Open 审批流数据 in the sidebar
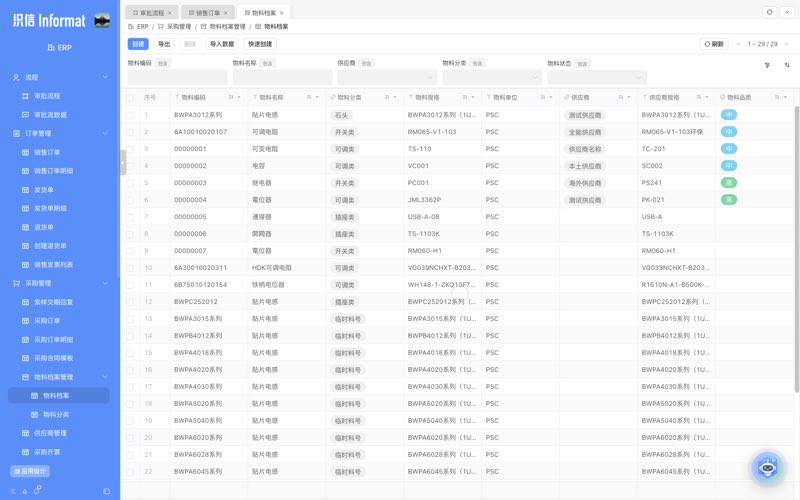Screen dimensions: 800x500 [x=50, y=115]
